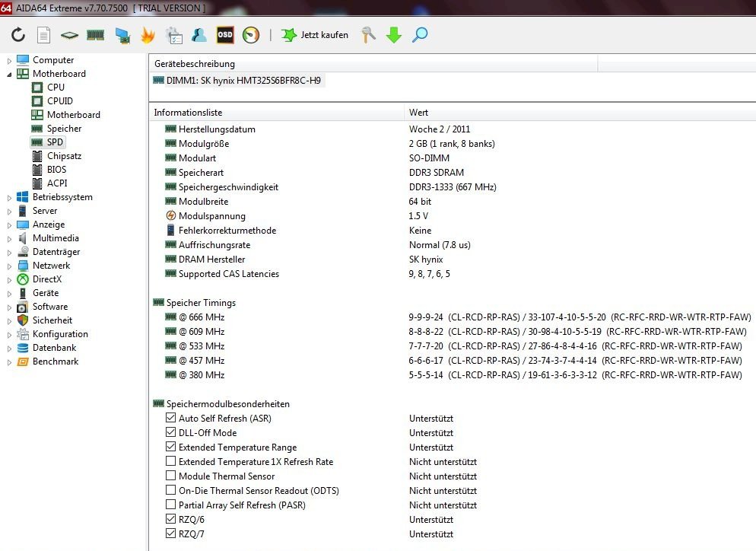Open the OSD panel icon
Image resolution: width=756 pixels, height=551 pixels.
click(225, 35)
